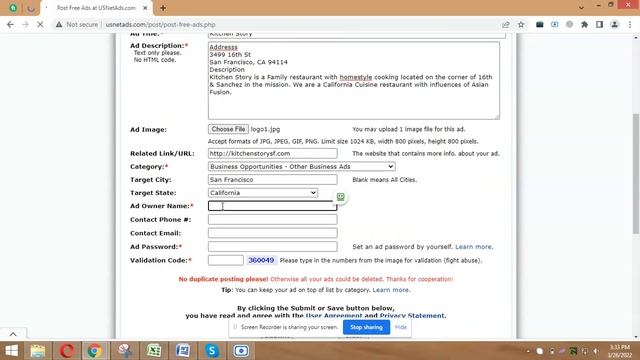Viewport: 640px width, 360px height.
Task: Click the address bar URL
Action: [160, 24]
